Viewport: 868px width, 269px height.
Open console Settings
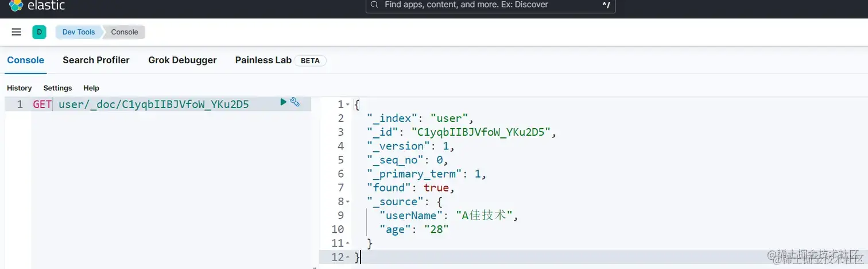point(57,88)
